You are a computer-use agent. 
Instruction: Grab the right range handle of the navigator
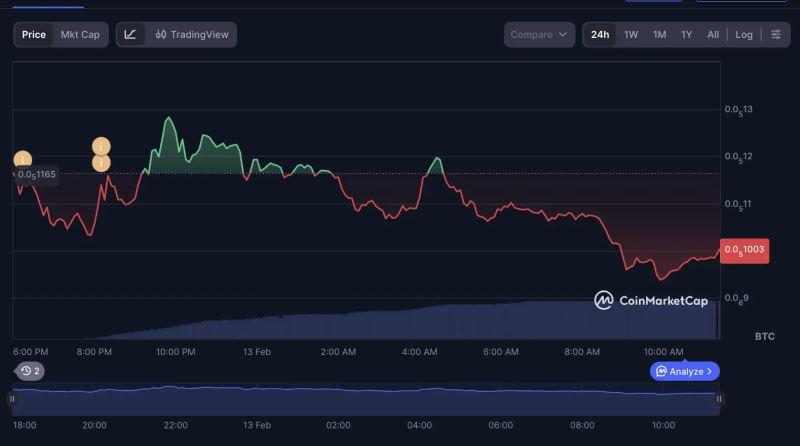tap(719, 399)
